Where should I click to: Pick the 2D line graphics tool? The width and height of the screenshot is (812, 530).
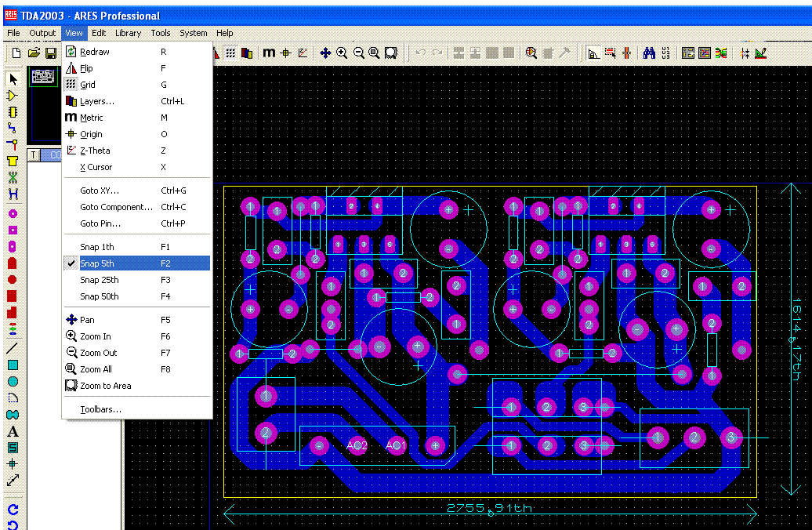13,348
